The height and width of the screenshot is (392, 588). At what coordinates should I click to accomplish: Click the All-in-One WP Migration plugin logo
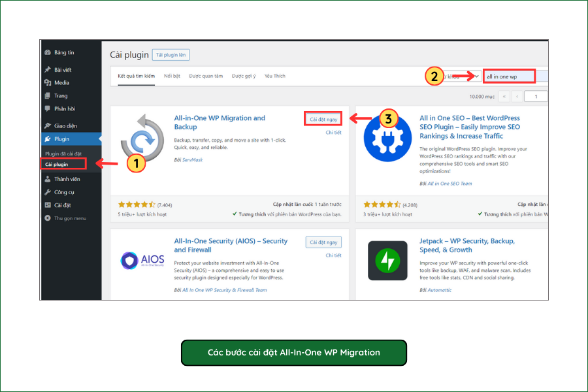coord(142,137)
